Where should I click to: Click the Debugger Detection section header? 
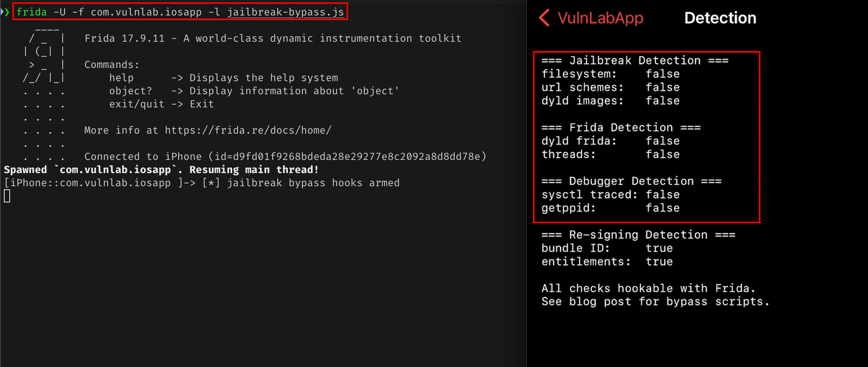tap(631, 181)
